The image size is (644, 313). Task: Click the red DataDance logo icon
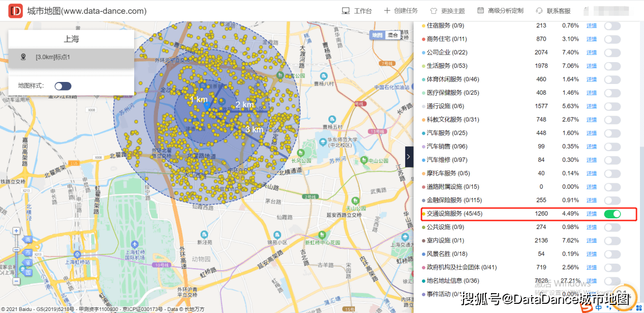point(16,11)
